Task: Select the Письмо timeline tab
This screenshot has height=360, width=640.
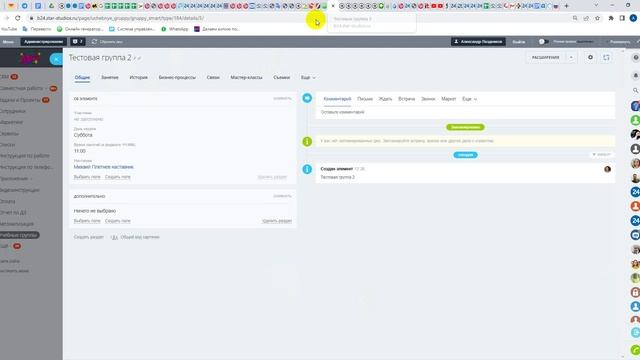Action: coord(365,99)
